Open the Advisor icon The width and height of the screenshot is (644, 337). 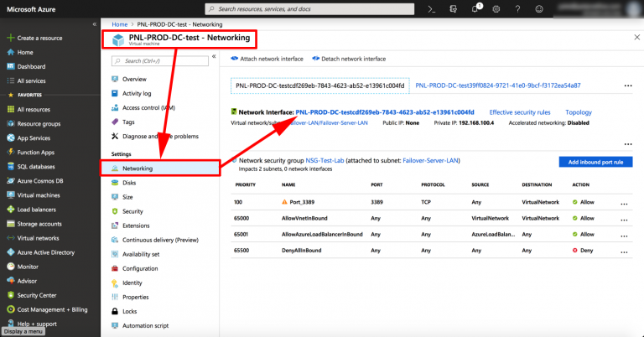pyautogui.click(x=11, y=281)
